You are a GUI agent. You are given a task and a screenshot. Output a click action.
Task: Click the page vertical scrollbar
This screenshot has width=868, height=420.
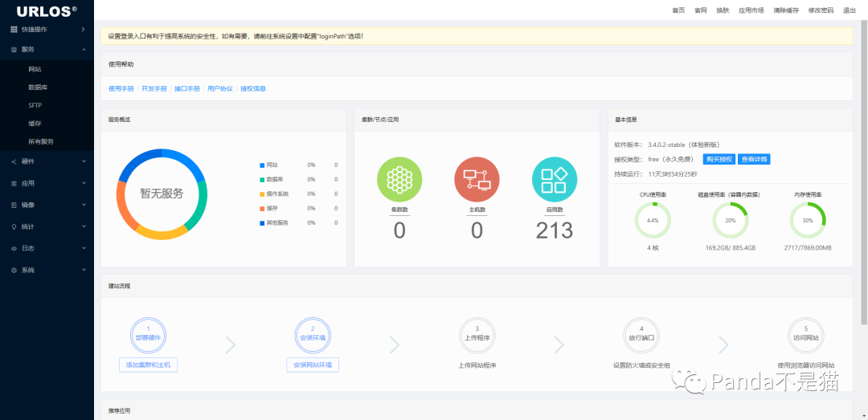click(x=864, y=172)
